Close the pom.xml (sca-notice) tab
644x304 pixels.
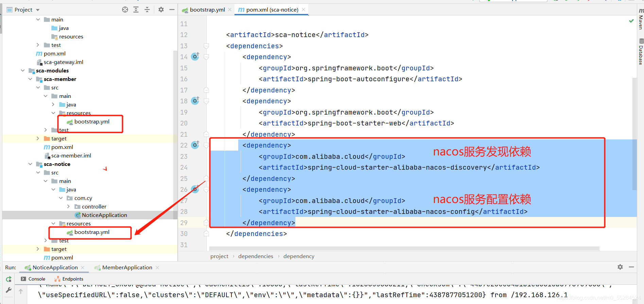click(303, 10)
